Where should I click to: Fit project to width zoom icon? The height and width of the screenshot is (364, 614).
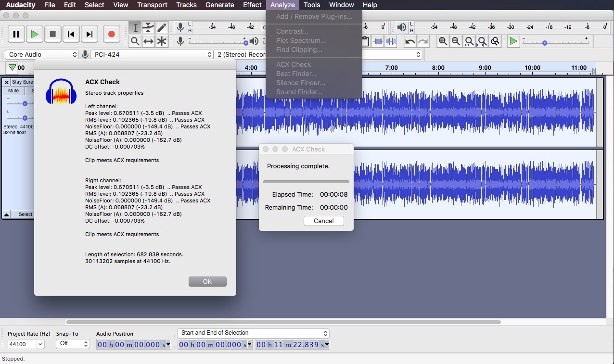[482, 41]
